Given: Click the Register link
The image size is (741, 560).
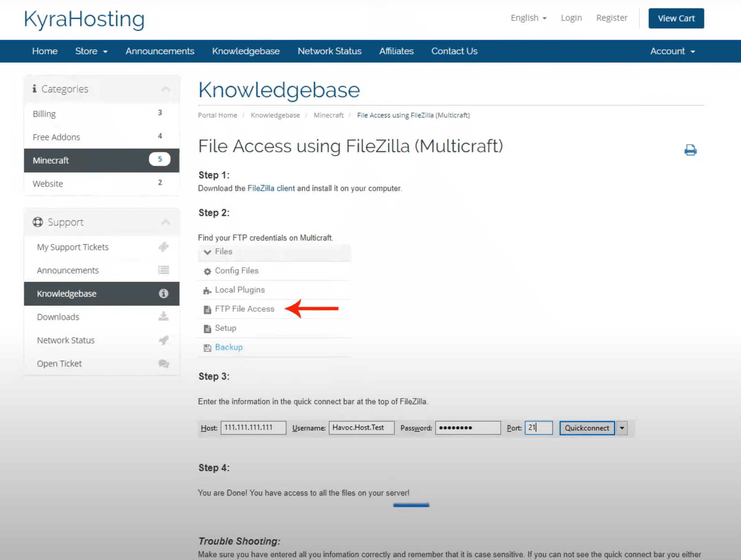Looking at the screenshot, I should (x=611, y=18).
